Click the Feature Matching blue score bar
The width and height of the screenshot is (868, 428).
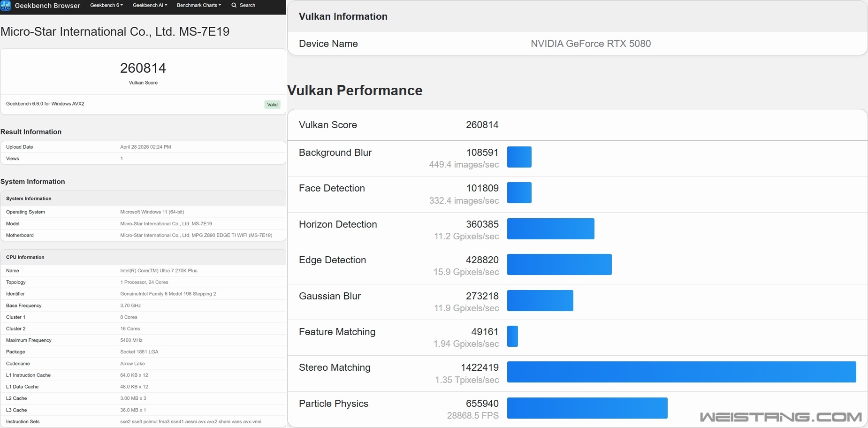coord(512,336)
